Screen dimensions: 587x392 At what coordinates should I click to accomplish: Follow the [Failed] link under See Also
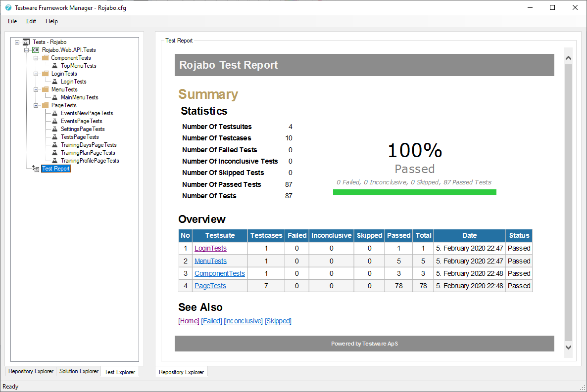211,321
